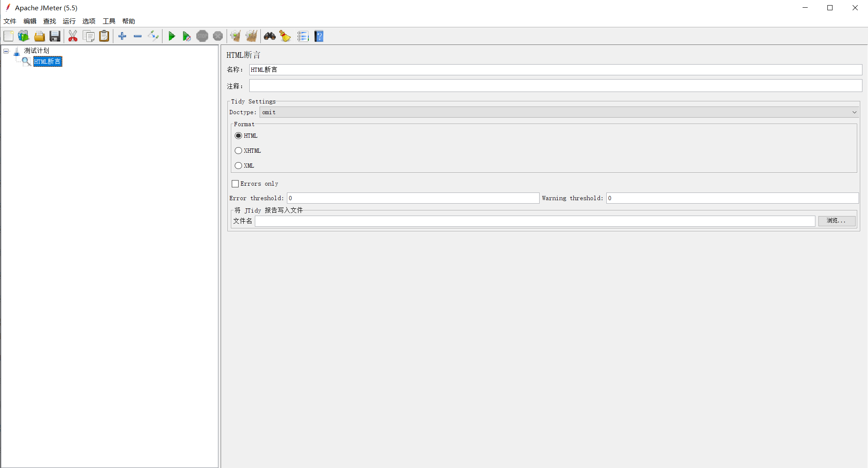Click the 文件名 file name field

(535, 221)
